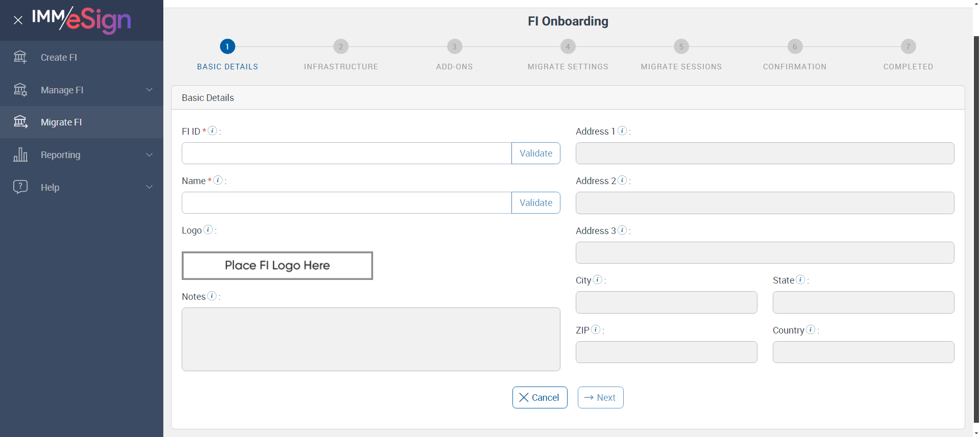The image size is (980, 437).
Task: Expand the Reporting menu chevron
Action: pyautogui.click(x=149, y=155)
